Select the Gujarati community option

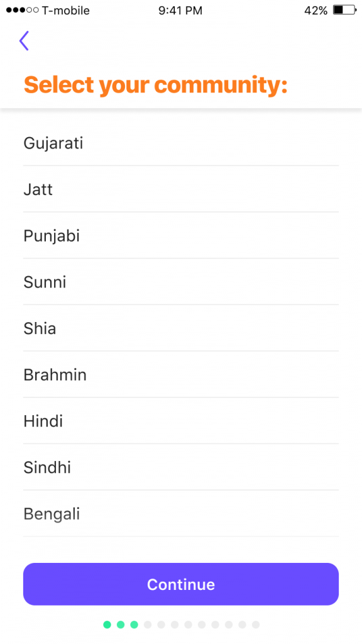click(x=181, y=143)
